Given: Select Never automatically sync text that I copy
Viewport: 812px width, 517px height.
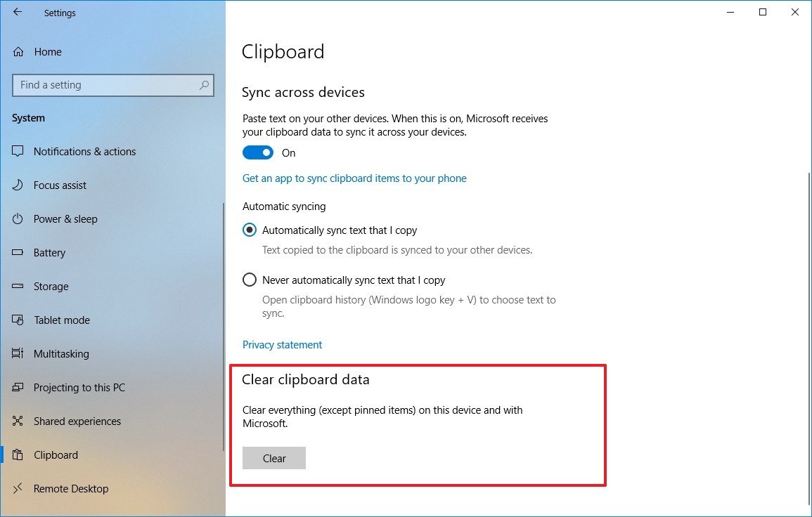Looking at the screenshot, I should tap(250, 279).
